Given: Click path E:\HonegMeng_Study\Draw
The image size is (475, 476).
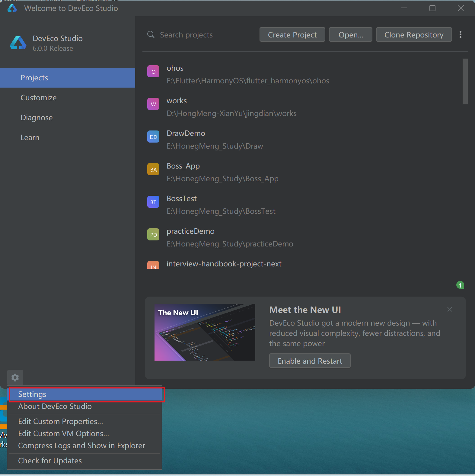Looking at the screenshot, I should pyautogui.click(x=215, y=146).
